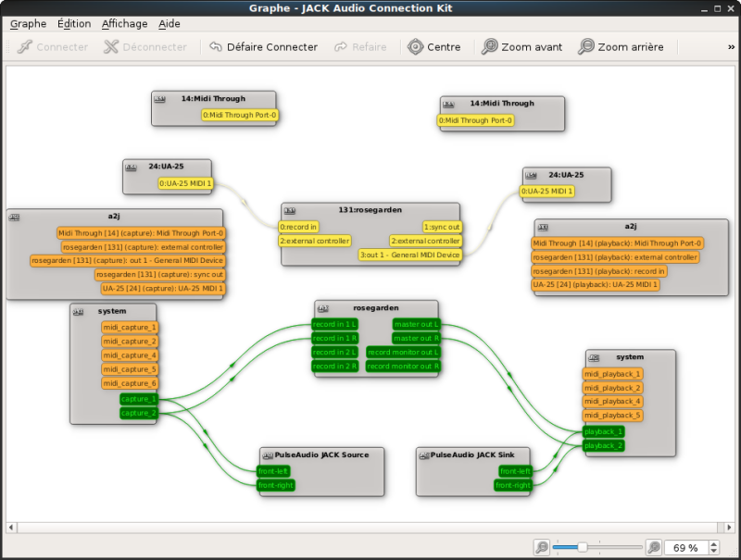Select rosegarden [131] (playback): record in port

tap(598, 271)
